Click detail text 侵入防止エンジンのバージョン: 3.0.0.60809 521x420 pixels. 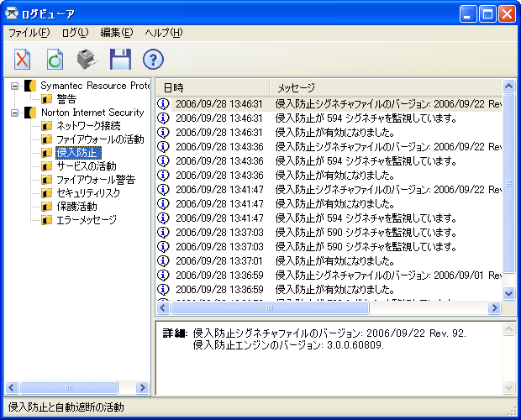click(288, 345)
